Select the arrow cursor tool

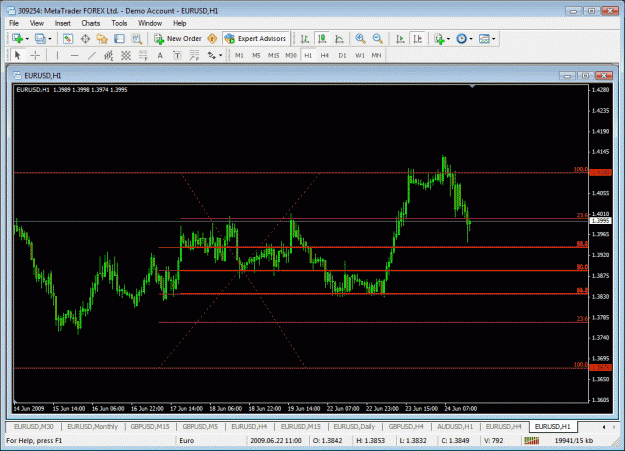pyautogui.click(x=18, y=55)
